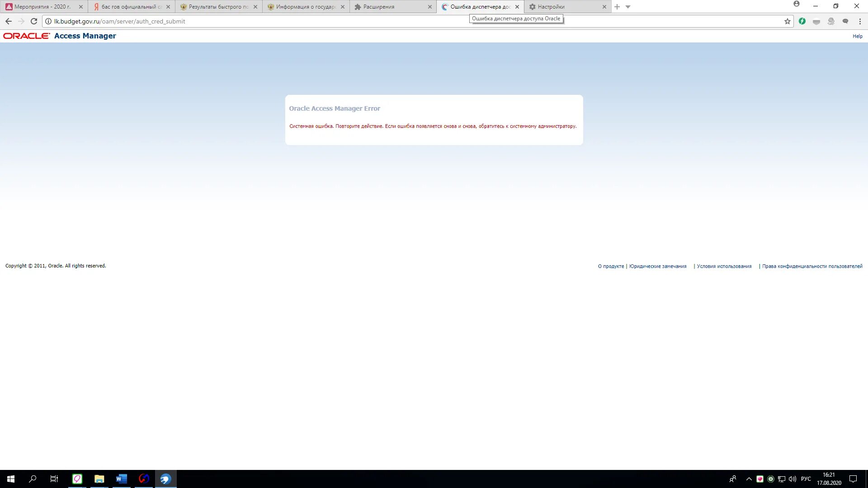This screenshot has height=488, width=868.
Task: Open the Расширения tab
Action: pos(391,7)
